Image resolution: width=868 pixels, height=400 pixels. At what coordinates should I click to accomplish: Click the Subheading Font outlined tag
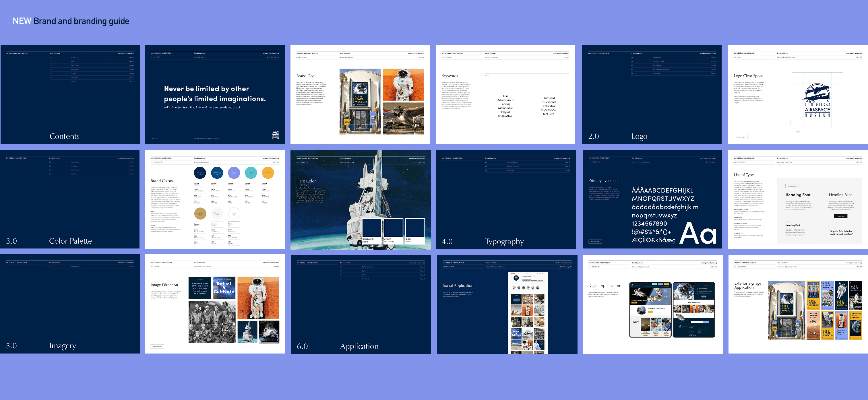792,186
